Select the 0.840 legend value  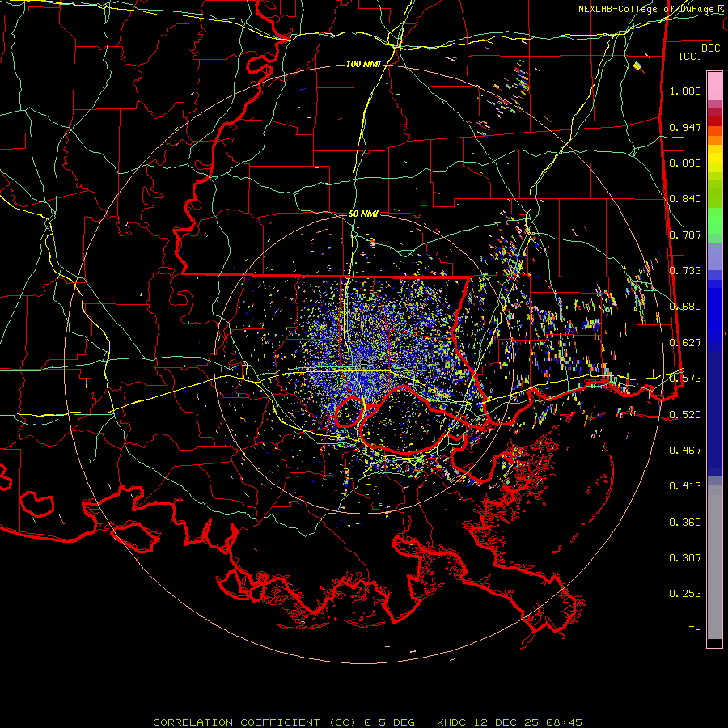point(685,199)
